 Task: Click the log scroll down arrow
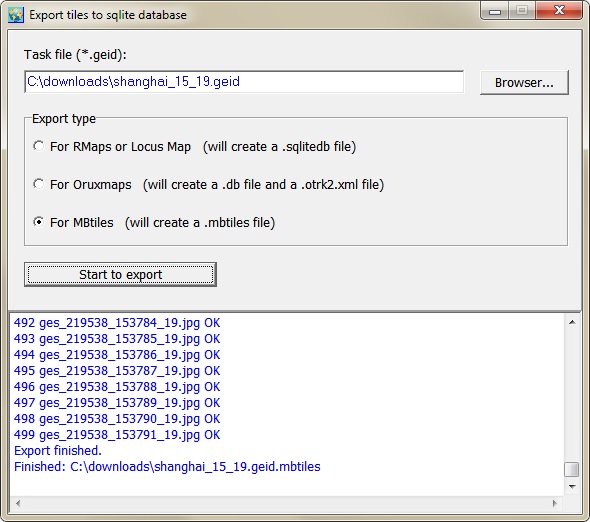click(572, 487)
